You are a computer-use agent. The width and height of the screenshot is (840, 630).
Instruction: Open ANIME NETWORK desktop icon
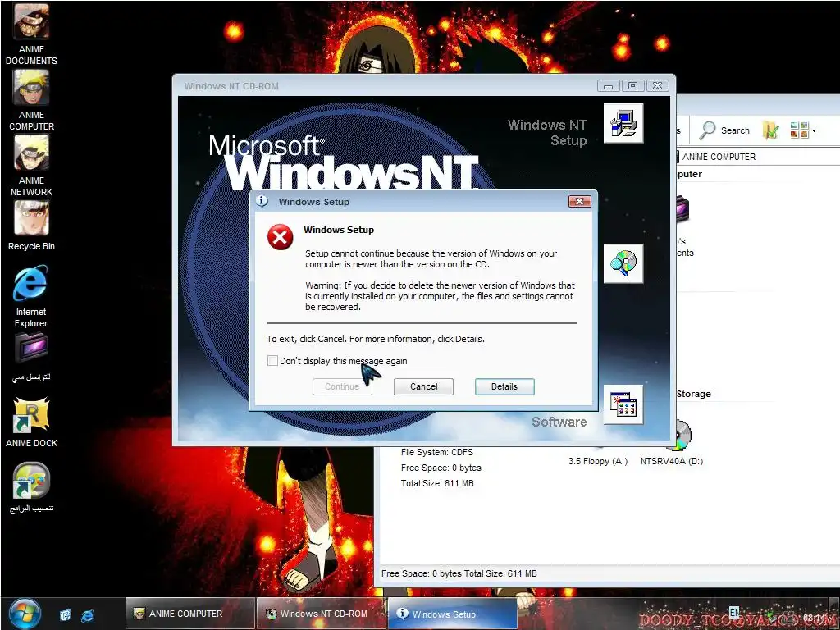pyautogui.click(x=31, y=166)
